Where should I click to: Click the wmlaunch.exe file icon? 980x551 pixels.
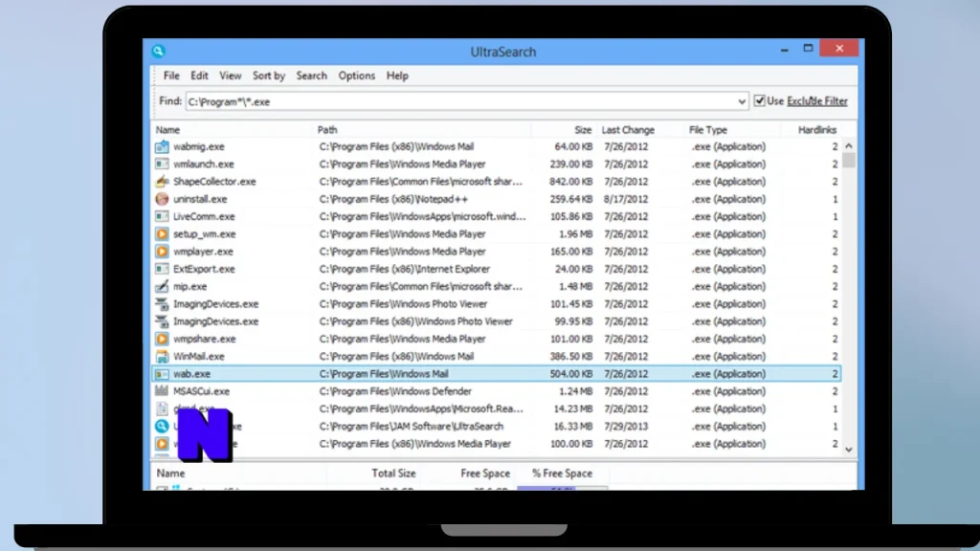(162, 165)
